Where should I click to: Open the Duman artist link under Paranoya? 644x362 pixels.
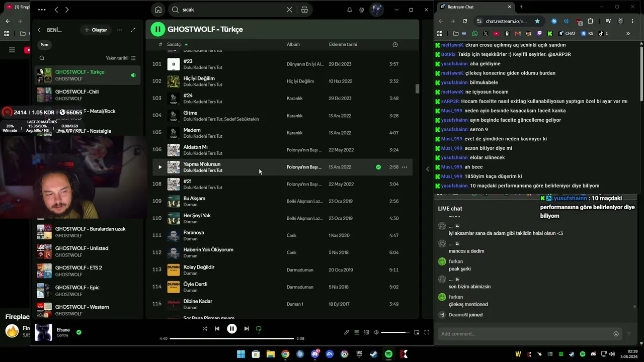190,239
